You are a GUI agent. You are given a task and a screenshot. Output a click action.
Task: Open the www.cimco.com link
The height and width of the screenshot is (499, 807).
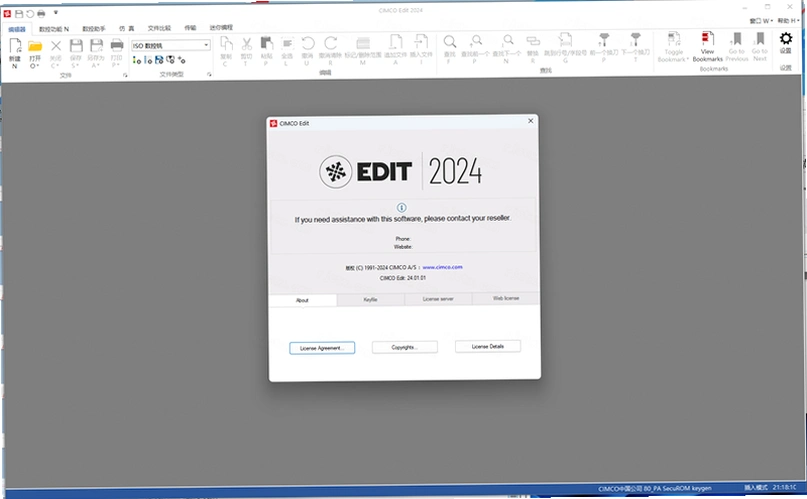coord(443,267)
